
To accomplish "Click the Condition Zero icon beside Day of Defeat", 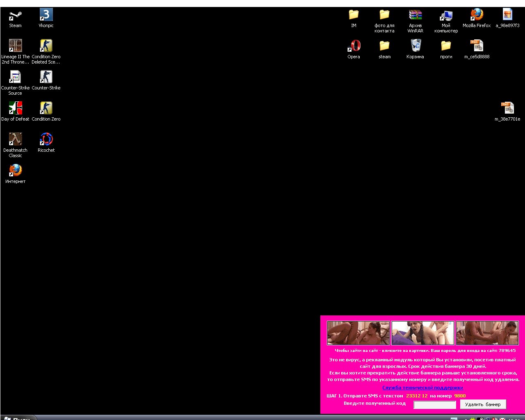I will [46, 112].
